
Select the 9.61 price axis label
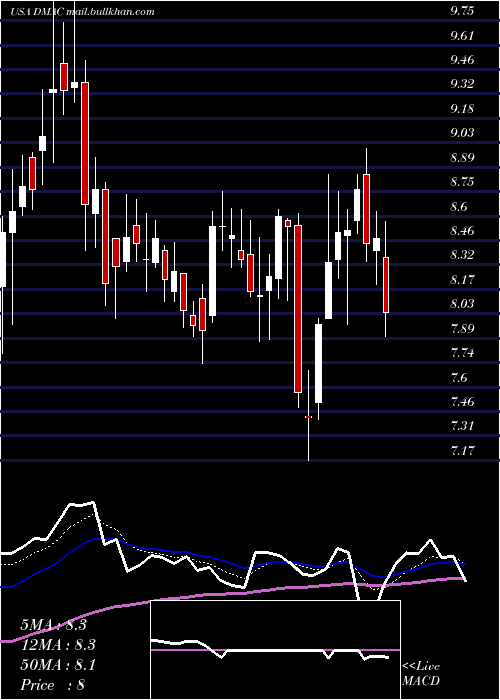[x=462, y=36]
